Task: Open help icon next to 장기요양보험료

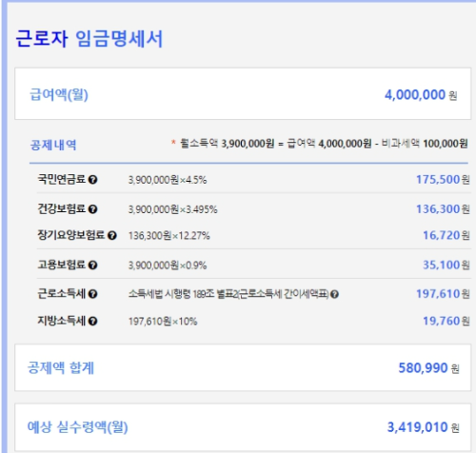Action: [x=112, y=235]
